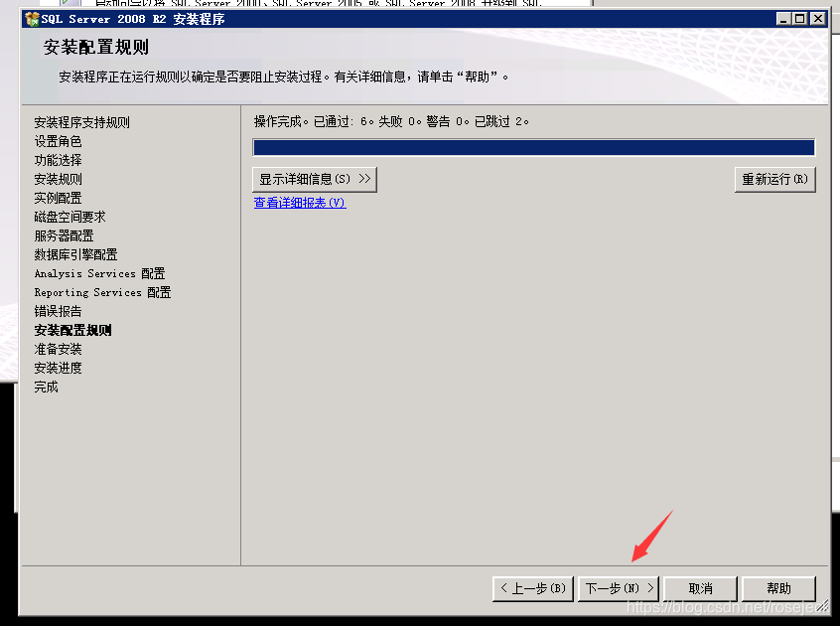Select the Analysis Services 配置 step
Image resolution: width=840 pixels, height=626 pixels.
(x=99, y=273)
